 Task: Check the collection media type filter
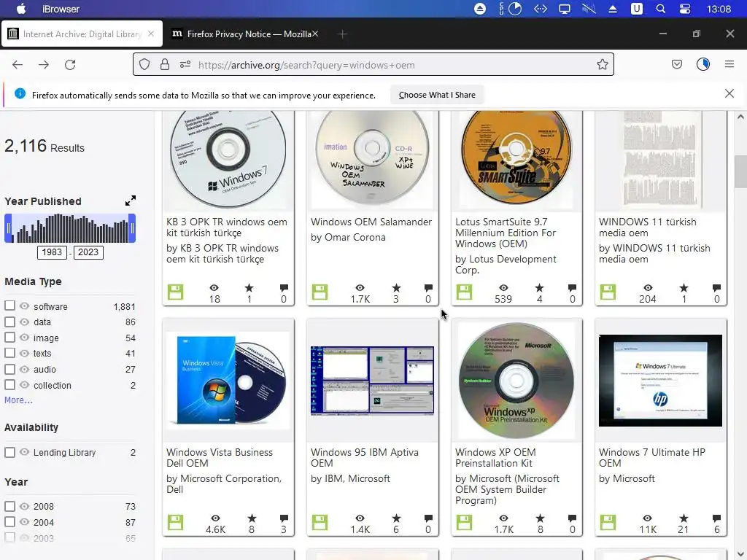coord(9,385)
